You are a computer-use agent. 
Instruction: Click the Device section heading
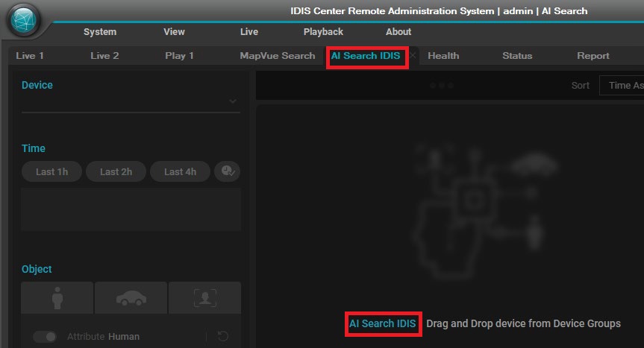coord(37,85)
